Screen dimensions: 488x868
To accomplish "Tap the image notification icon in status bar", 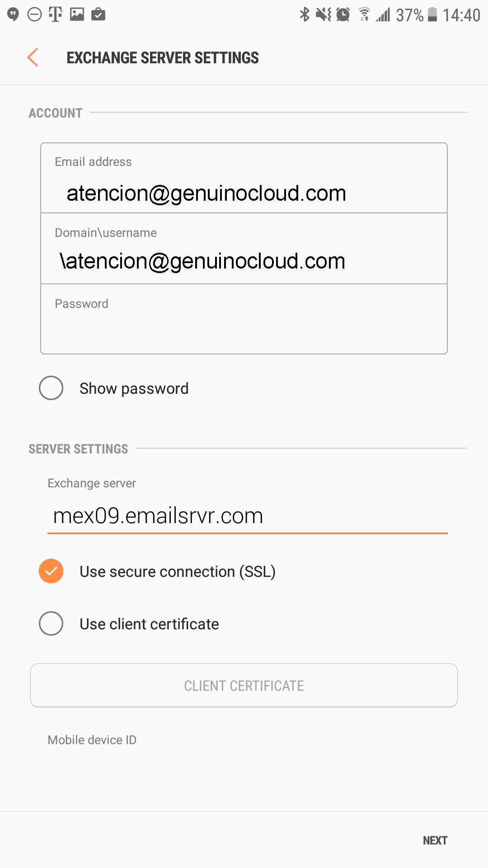I will tap(77, 14).
